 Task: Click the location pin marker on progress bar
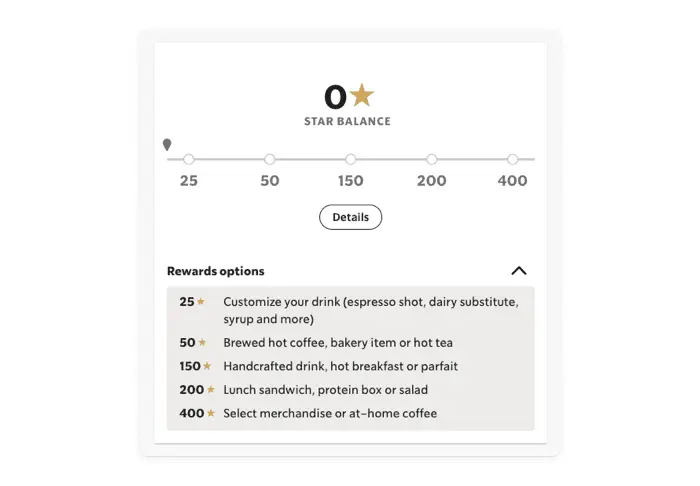(167, 145)
